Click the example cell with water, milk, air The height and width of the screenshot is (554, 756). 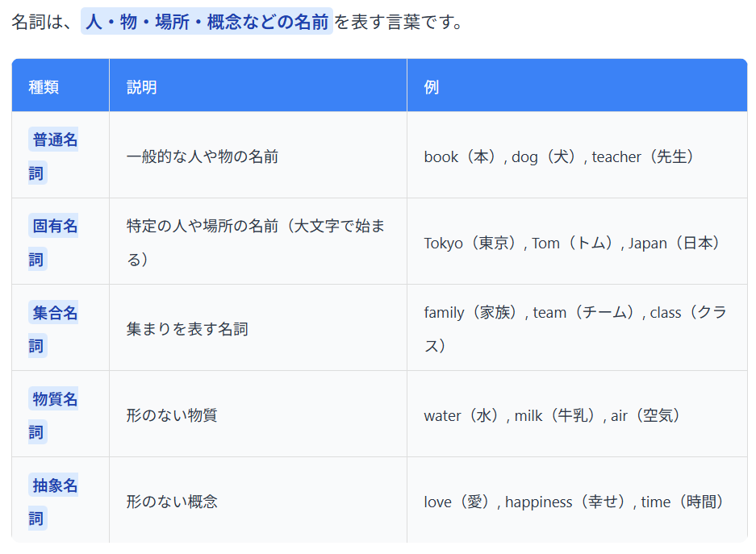click(553, 415)
